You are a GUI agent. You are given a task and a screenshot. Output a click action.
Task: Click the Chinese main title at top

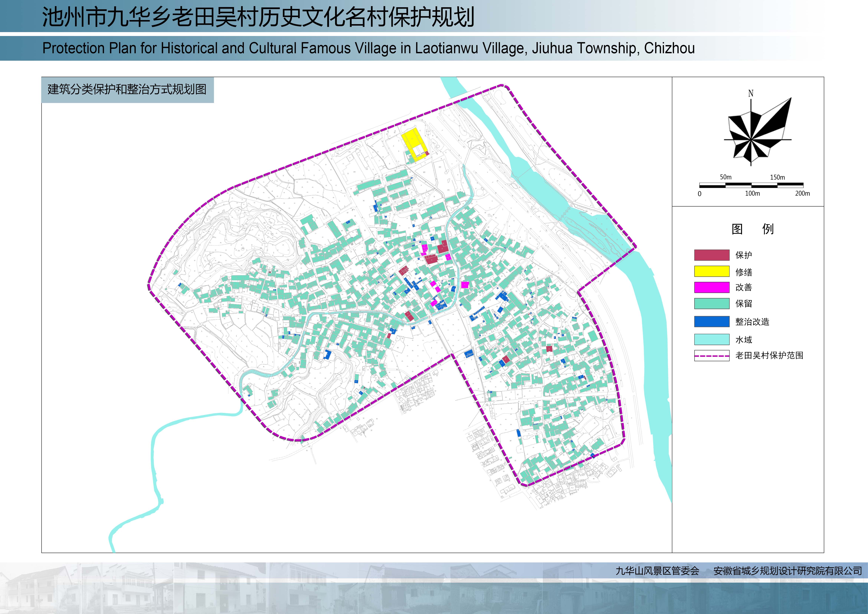[x=258, y=17]
